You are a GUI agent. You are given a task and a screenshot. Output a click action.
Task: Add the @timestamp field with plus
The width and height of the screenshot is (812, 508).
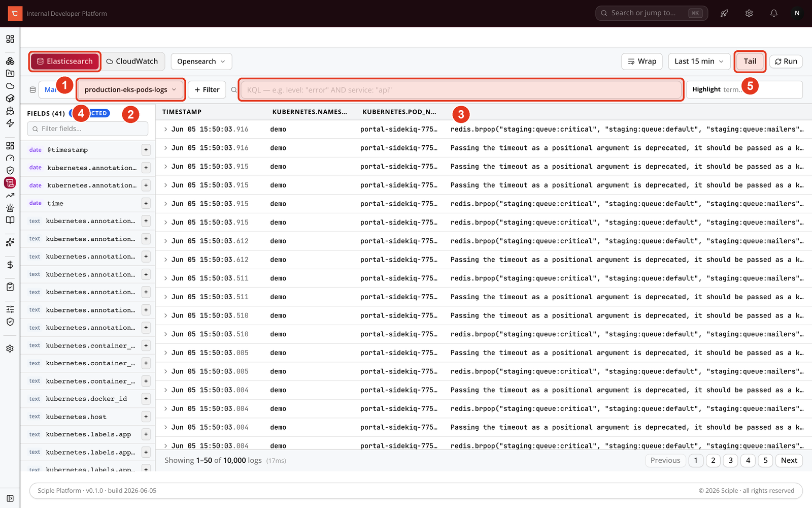click(146, 150)
